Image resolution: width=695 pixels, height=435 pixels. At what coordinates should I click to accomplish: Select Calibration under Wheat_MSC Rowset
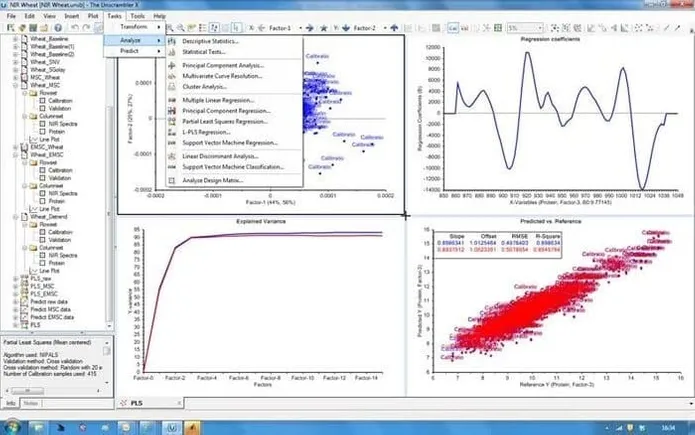(x=60, y=101)
